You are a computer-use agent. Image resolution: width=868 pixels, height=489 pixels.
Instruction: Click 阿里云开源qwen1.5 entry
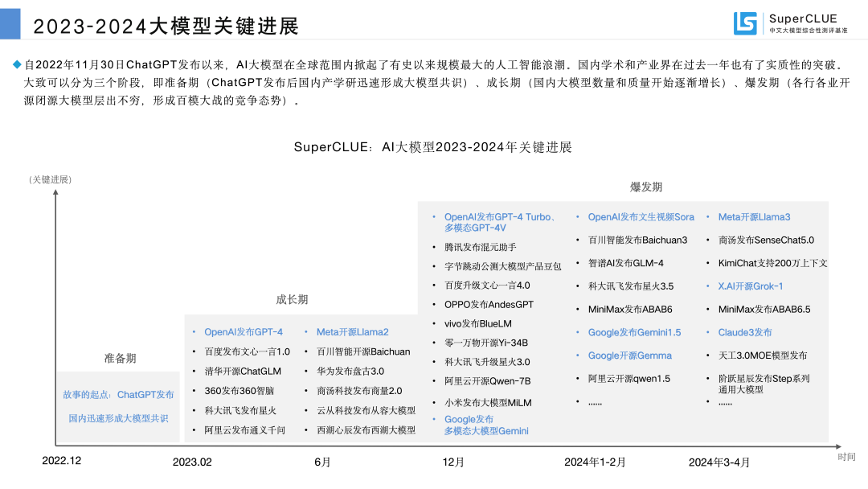(628, 379)
